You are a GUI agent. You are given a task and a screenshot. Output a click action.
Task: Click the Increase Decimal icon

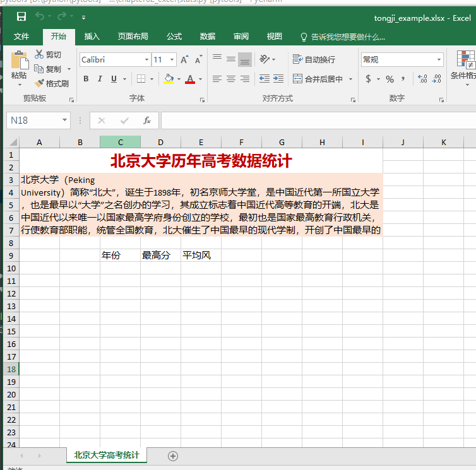(422, 79)
